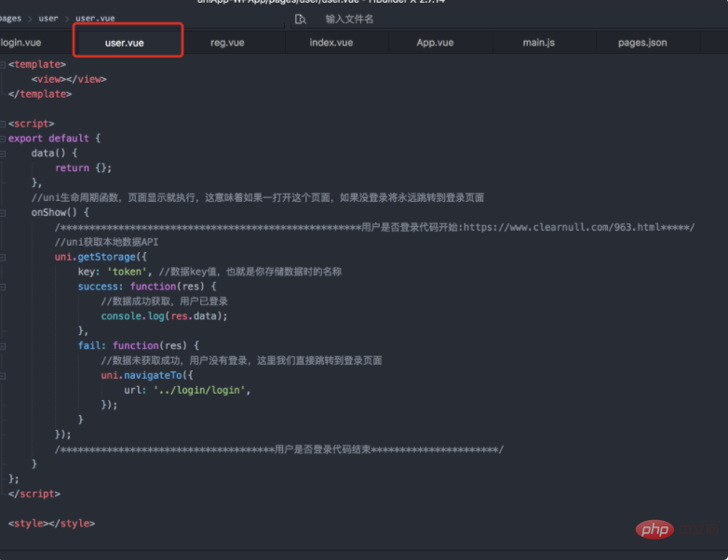Image resolution: width=728 pixels, height=560 pixels.
Task: Collapse the export default block
Action: click(x=3, y=139)
